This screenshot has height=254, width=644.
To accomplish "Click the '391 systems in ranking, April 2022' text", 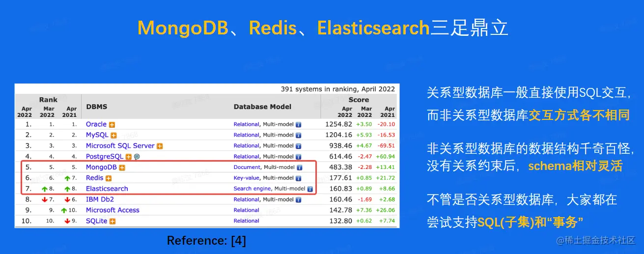I will pyautogui.click(x=338, y=89).
